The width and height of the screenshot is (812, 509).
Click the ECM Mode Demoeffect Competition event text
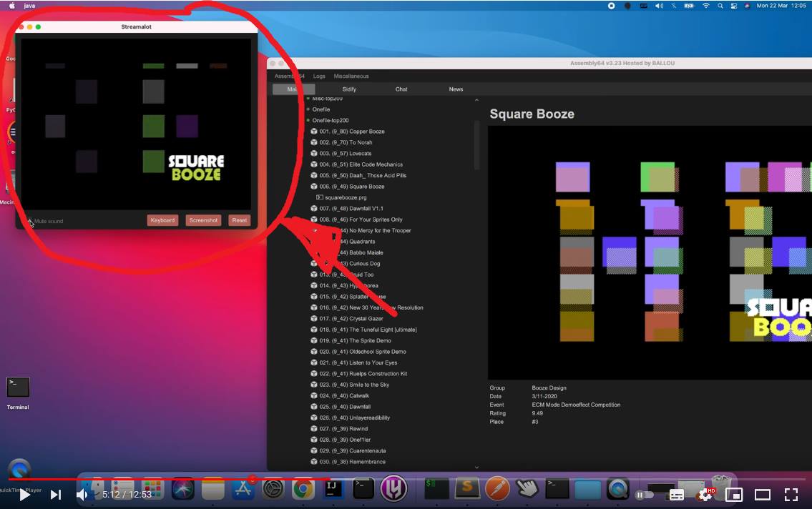[576, 405]
